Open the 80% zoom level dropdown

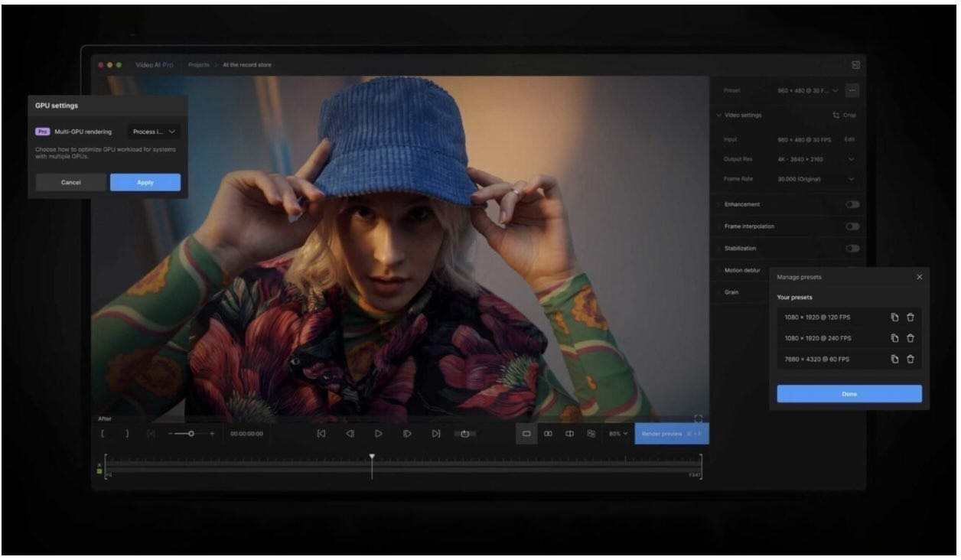point(618,434)
